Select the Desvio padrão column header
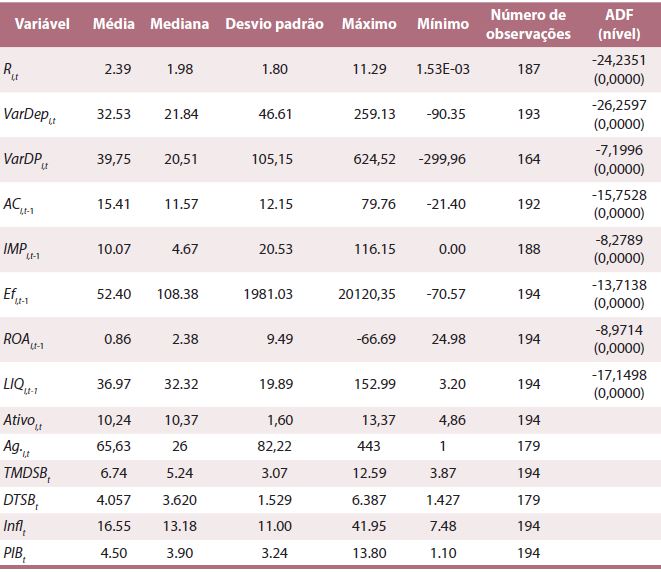Image resolution: width=661 pixels, height=572 pixels. [274, 24]
